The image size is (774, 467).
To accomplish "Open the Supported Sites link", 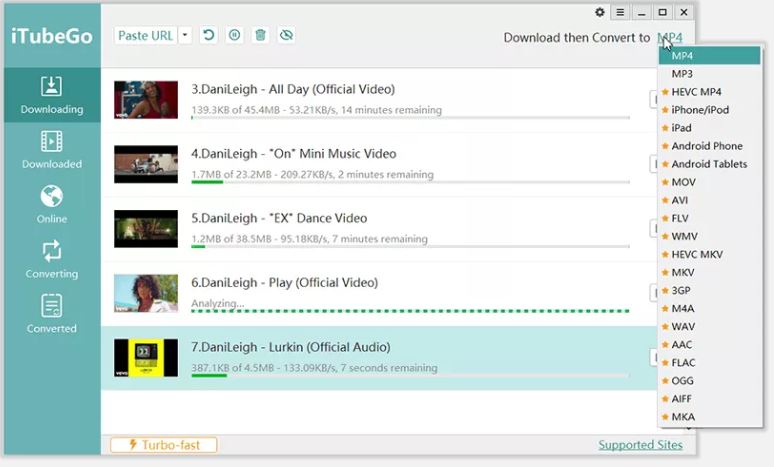I will (x=640, y=445).
